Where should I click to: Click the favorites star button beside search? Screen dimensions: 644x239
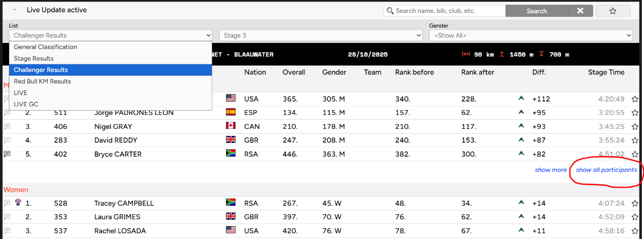[x=612, y=11]
